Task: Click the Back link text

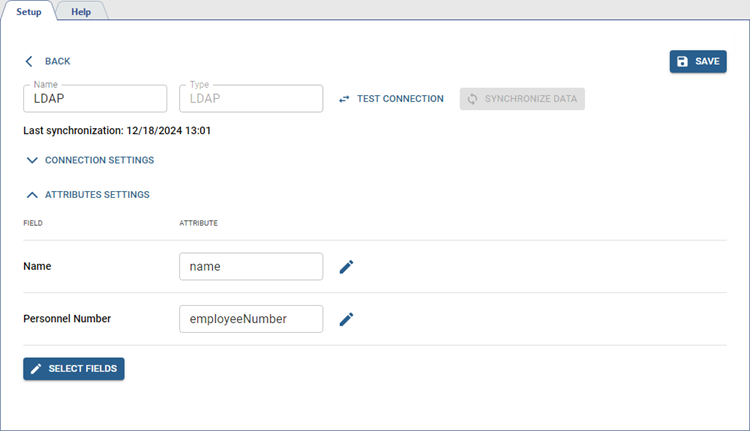Action: point(57,61)
